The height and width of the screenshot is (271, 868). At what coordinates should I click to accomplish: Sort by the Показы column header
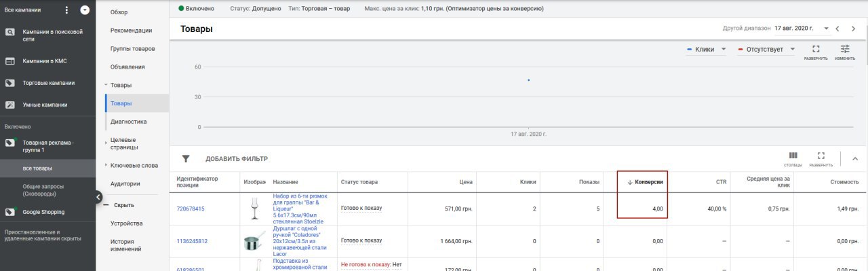click(589, 182)
